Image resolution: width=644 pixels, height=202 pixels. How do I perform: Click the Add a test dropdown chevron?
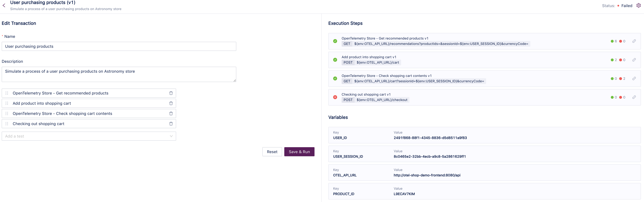[171, 136]
